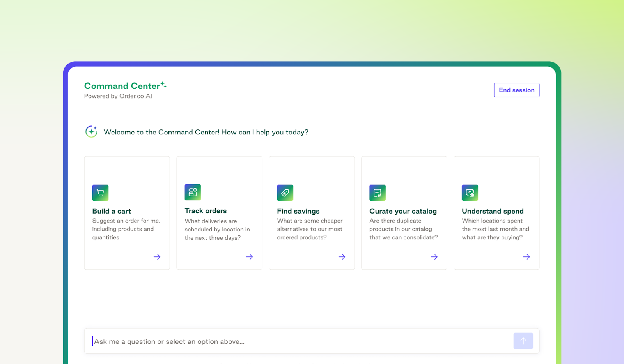Click the sparkles next to Command Center title
The height and width of the screenshot is (364, 624).
[163, 85]
